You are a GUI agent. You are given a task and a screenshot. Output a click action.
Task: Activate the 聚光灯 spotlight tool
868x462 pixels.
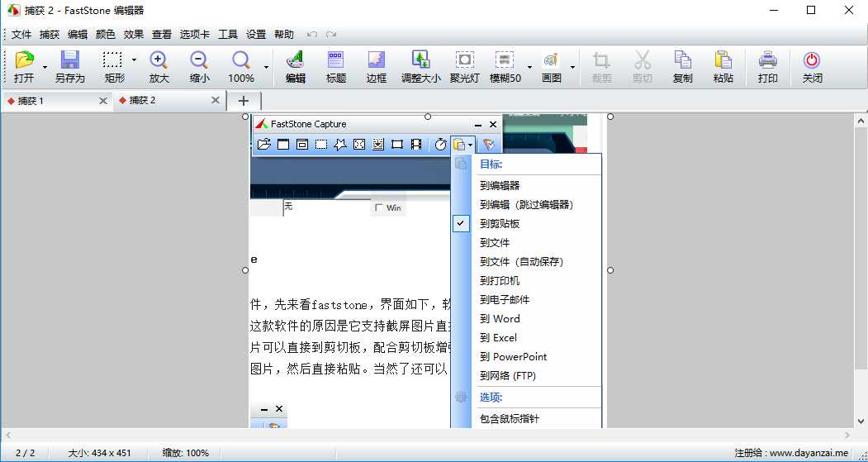[466, 66]
